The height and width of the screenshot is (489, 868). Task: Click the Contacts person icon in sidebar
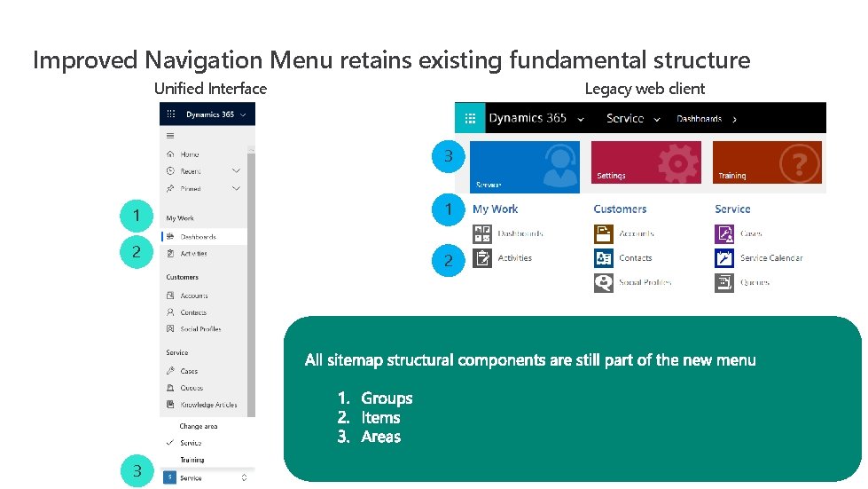click(170, 312)
